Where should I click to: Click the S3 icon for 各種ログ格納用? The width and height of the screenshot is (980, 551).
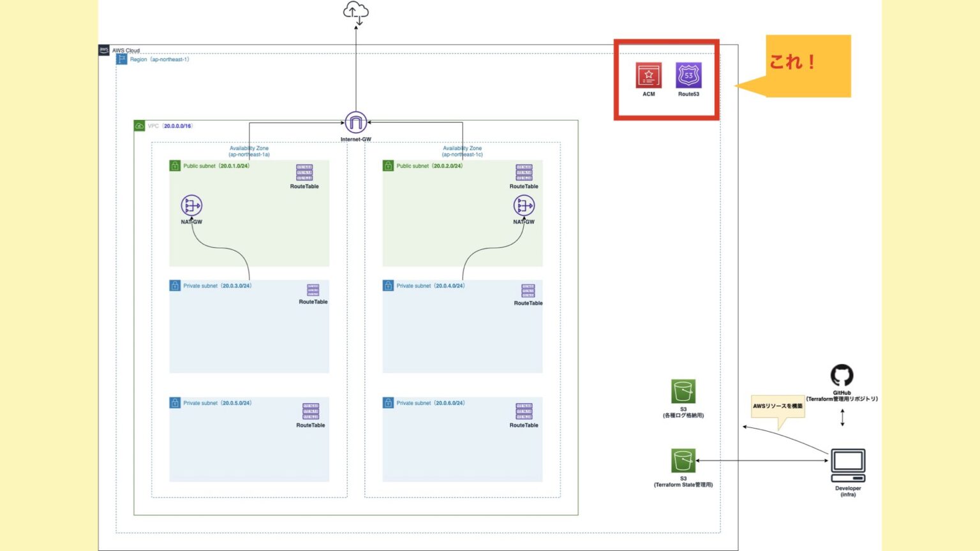(683, 392)
